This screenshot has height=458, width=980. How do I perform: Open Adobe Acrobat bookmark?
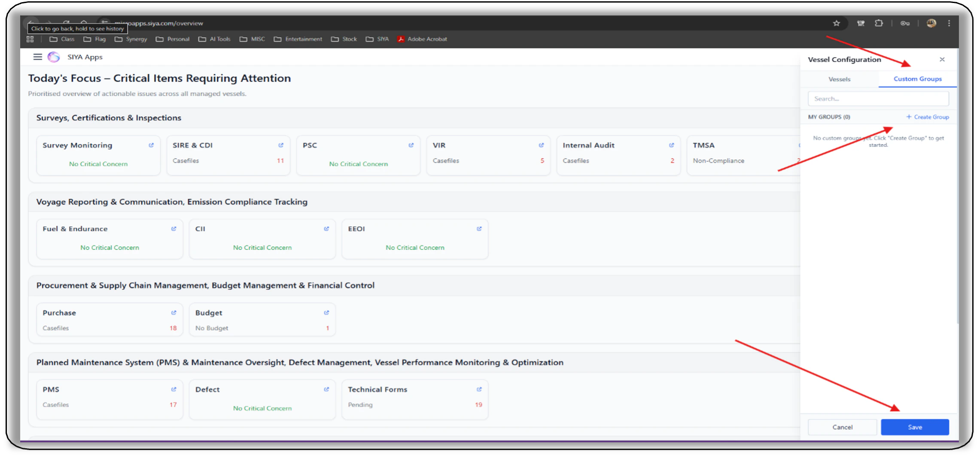click(422, 39)
